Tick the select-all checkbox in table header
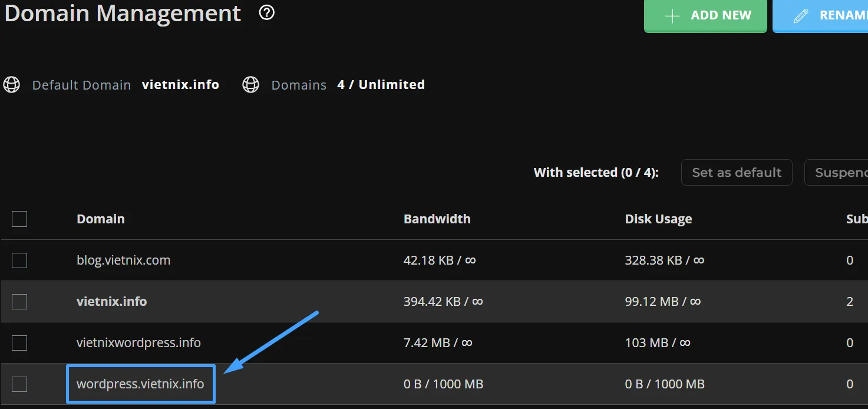 (19, 219)
